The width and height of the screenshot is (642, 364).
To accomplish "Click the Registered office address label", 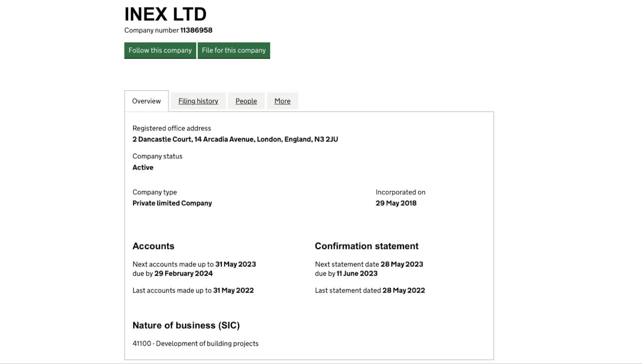I will coord(172,128).
